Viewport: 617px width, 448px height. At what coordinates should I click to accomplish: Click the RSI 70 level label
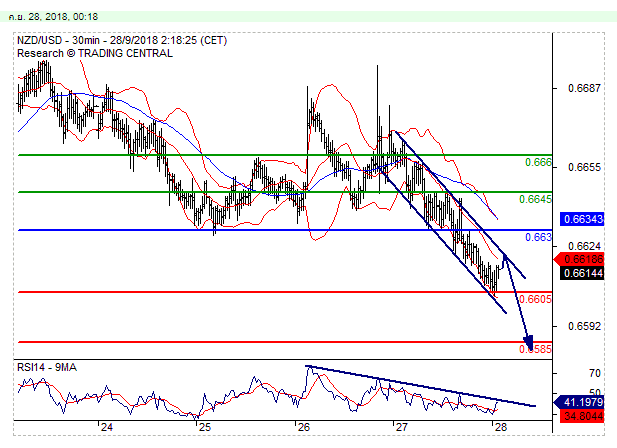click(x=595, y=373)
